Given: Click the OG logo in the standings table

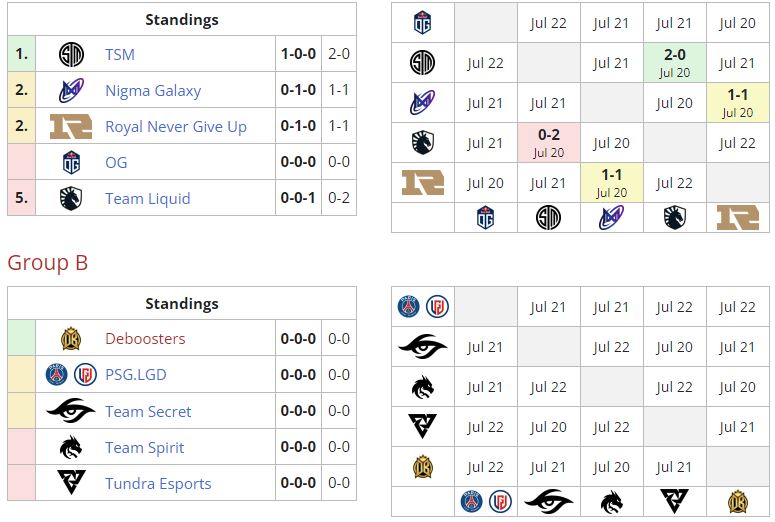Looking at the screenshot, I should pyautogui.click(x=71, y=163).
